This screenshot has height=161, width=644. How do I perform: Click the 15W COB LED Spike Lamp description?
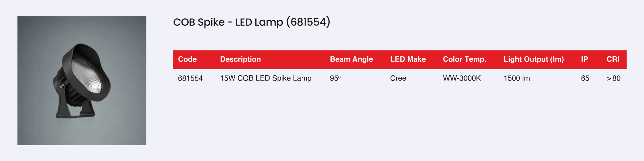266,78
